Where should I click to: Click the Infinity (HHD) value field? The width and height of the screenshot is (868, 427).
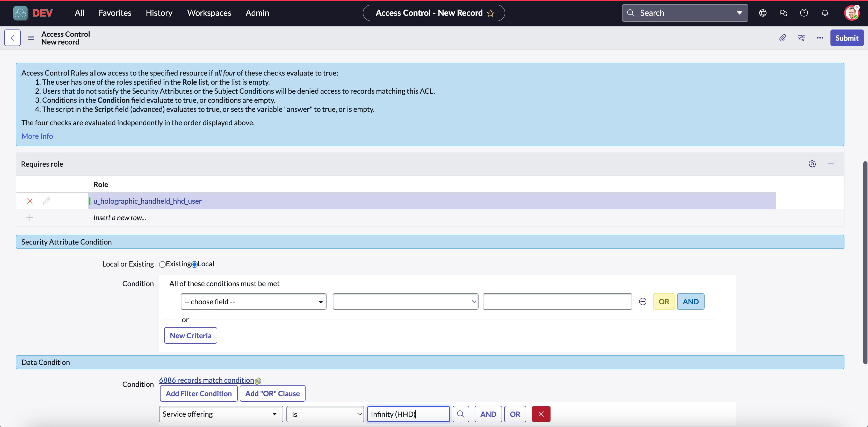408,414
